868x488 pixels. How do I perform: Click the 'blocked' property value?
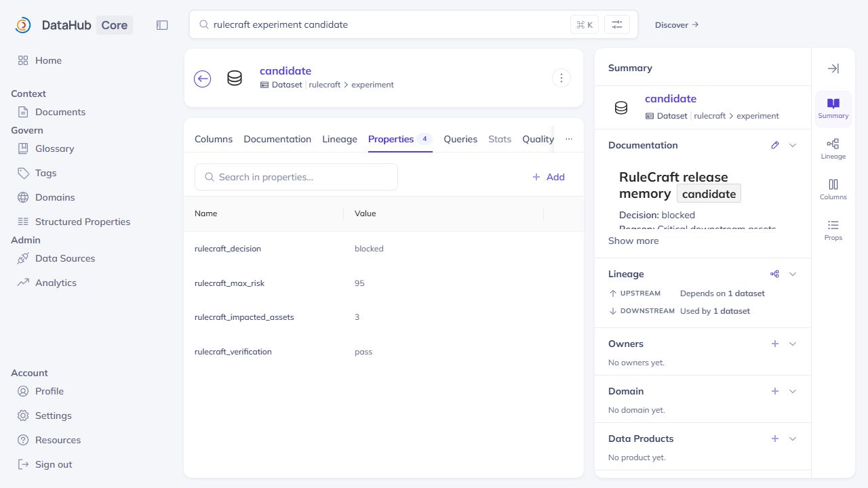369,249
